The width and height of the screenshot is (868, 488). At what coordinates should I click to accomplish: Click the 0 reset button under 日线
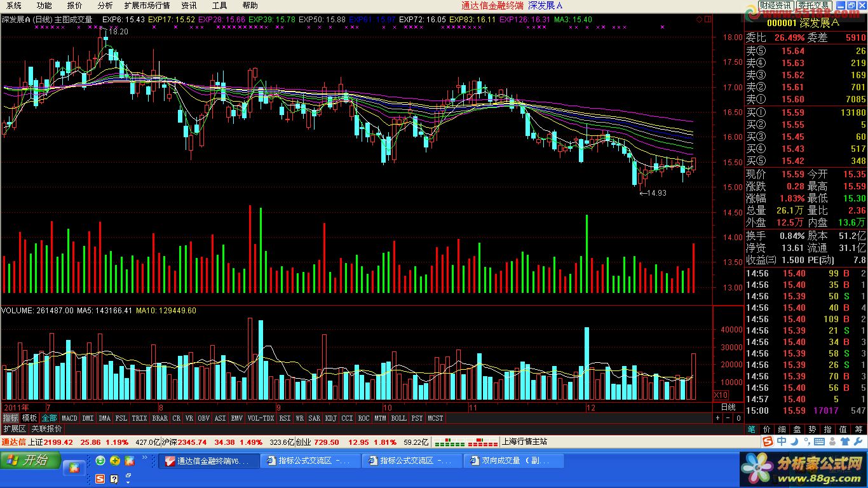click(x=738, y=418)
